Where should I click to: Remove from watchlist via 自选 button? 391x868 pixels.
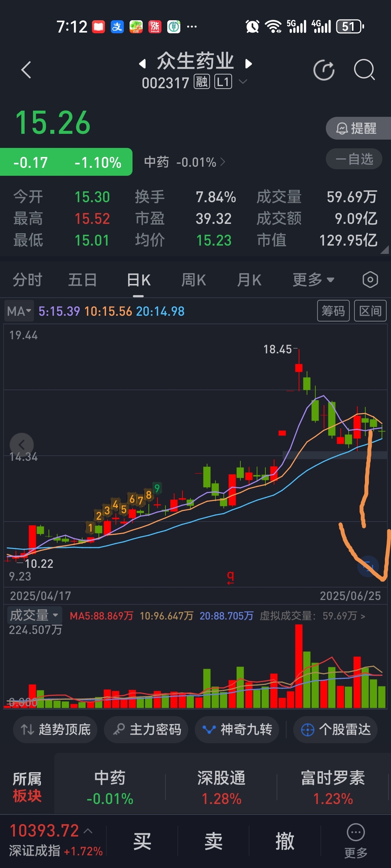[x=354, y=159]
